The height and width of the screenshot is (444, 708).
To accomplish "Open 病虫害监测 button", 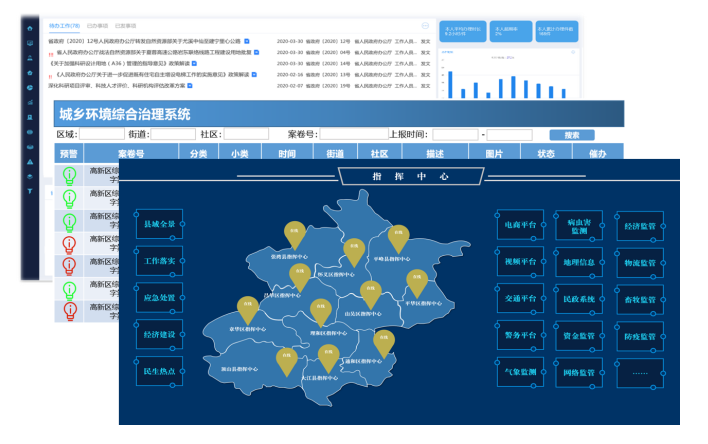I will 579,226.
